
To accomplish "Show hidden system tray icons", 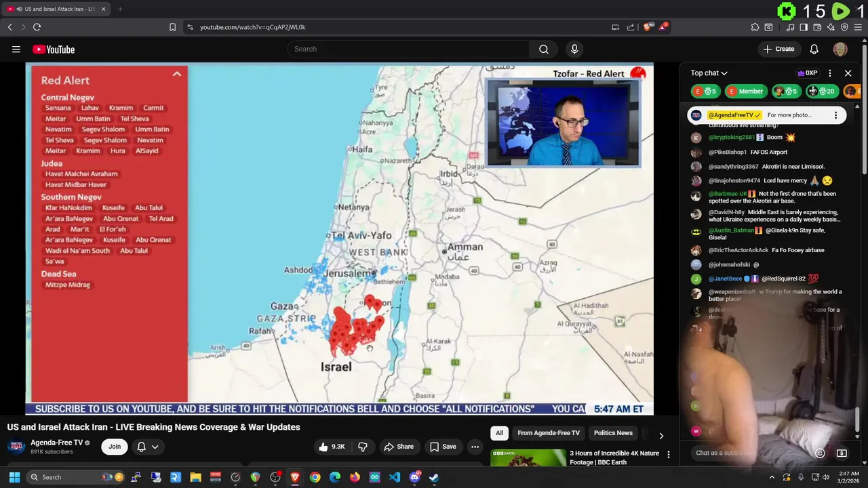I will click(772, 477).
